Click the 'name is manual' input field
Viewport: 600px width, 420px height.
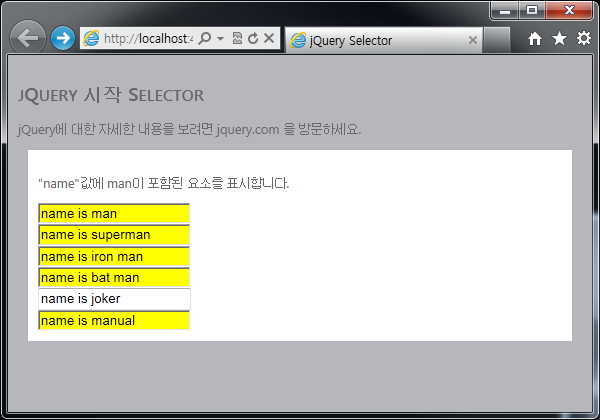coord(114,320)
